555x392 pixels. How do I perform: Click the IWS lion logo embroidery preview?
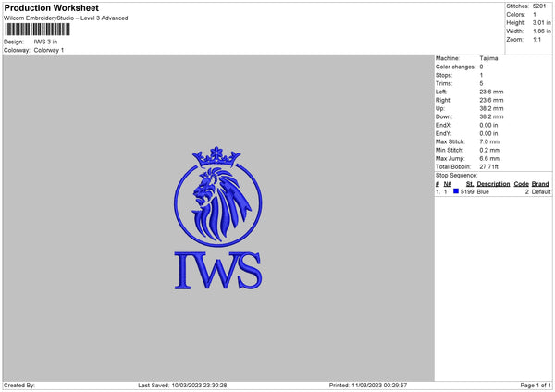click(x=218, y=218)
